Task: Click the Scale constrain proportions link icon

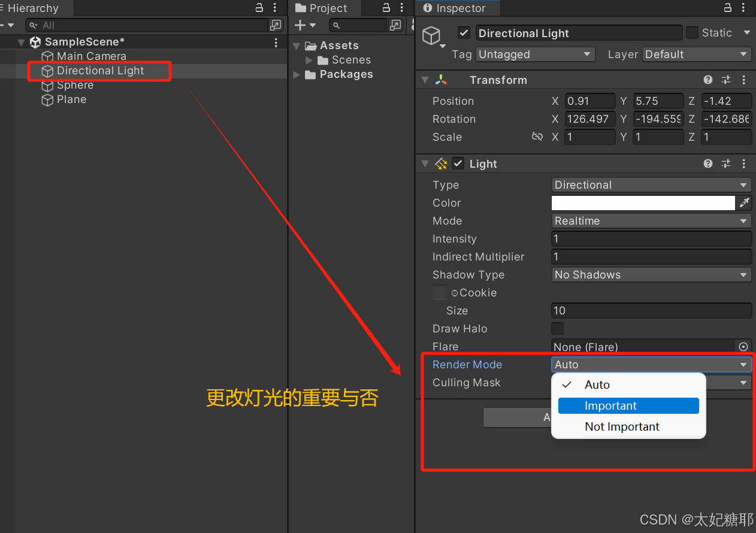Action: 537,137
